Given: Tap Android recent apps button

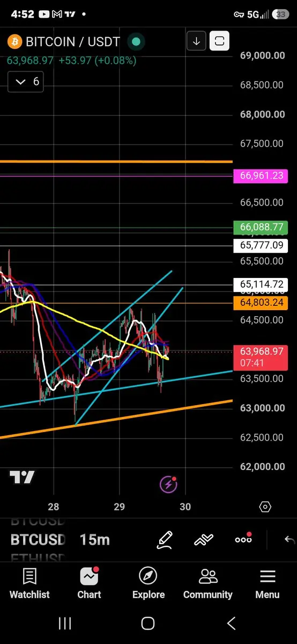Looking at the screenshot, I should click(65, 623).
